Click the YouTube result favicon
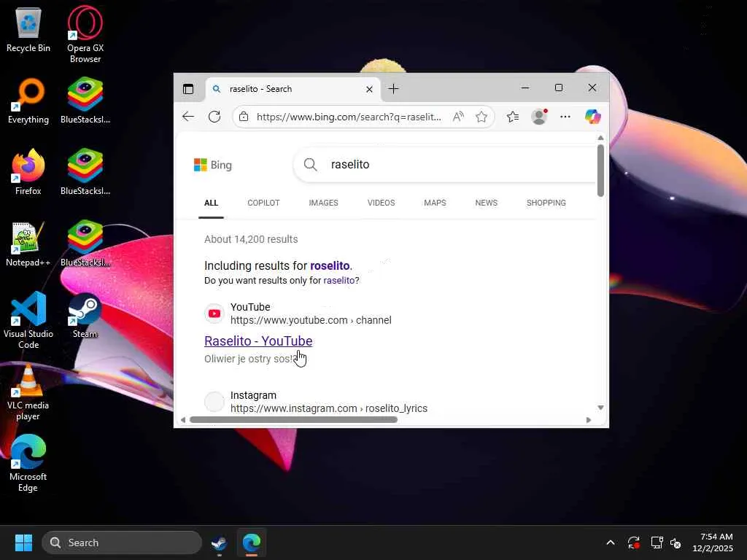 point(214,314)
